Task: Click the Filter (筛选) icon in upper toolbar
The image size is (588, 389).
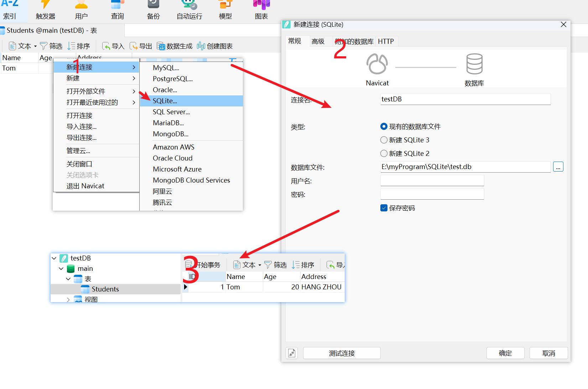Action: pyautogui.click(x=43, y=46)
